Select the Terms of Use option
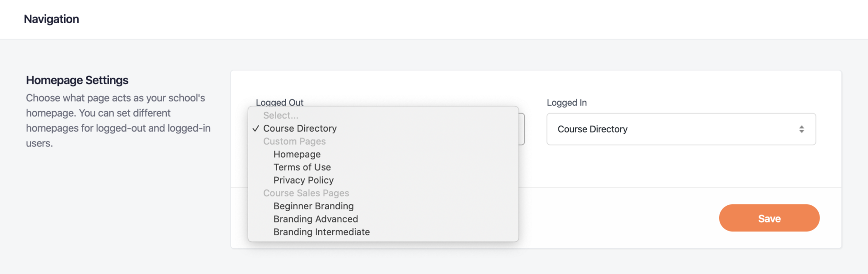868x274 pixels. tap(302, 167)
